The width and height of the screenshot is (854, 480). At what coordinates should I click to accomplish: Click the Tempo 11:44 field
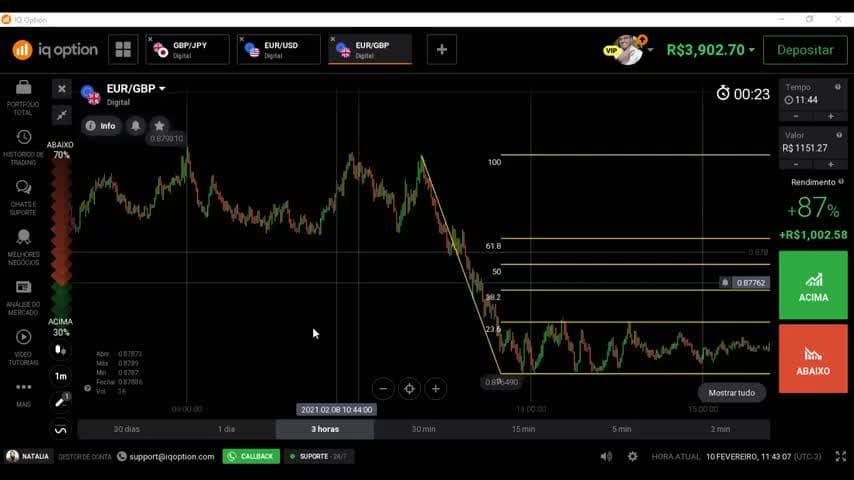(x=813, y=95)
